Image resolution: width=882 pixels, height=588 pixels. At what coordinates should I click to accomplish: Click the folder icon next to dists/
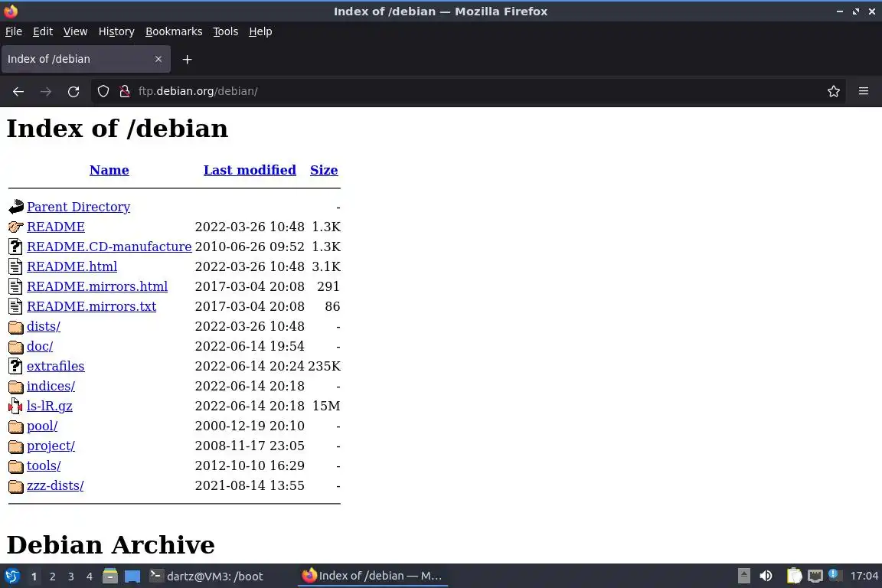[16, 327]
